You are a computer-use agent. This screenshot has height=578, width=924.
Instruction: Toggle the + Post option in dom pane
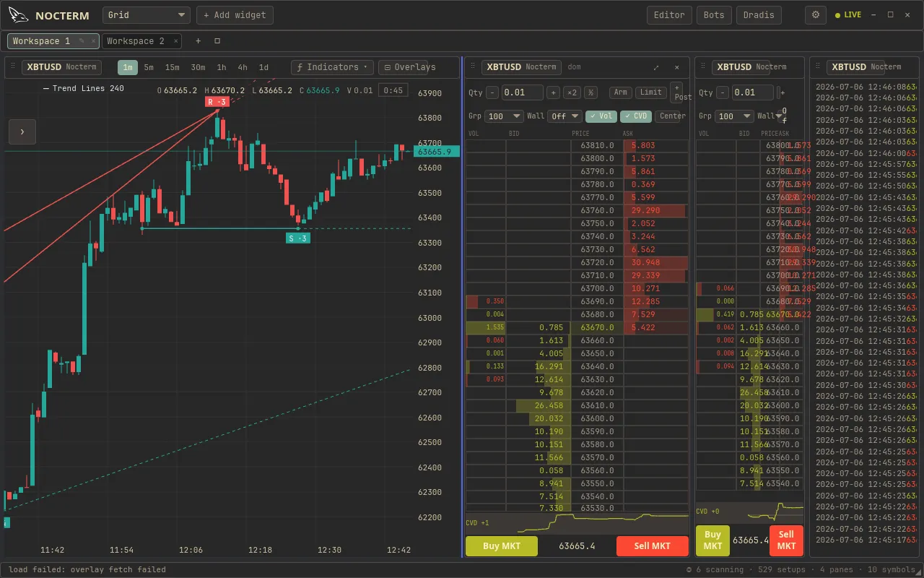coord(678,92)
